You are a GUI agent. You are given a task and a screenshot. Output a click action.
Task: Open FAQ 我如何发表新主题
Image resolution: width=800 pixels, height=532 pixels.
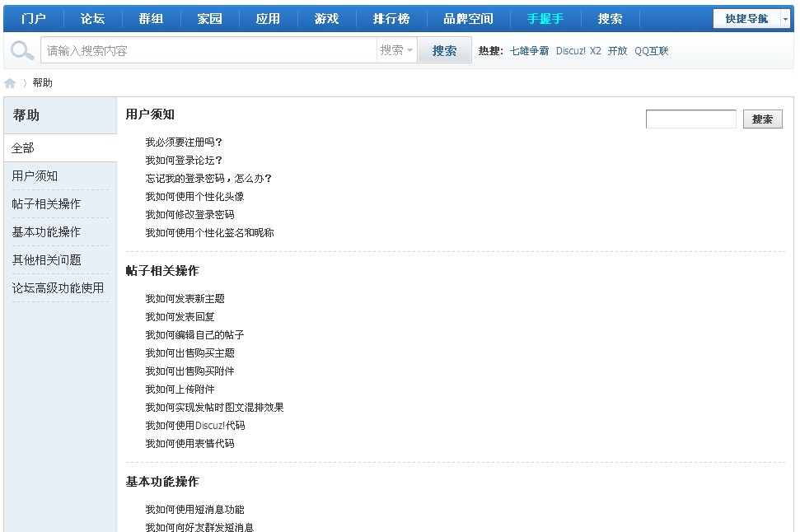point(185,299)
